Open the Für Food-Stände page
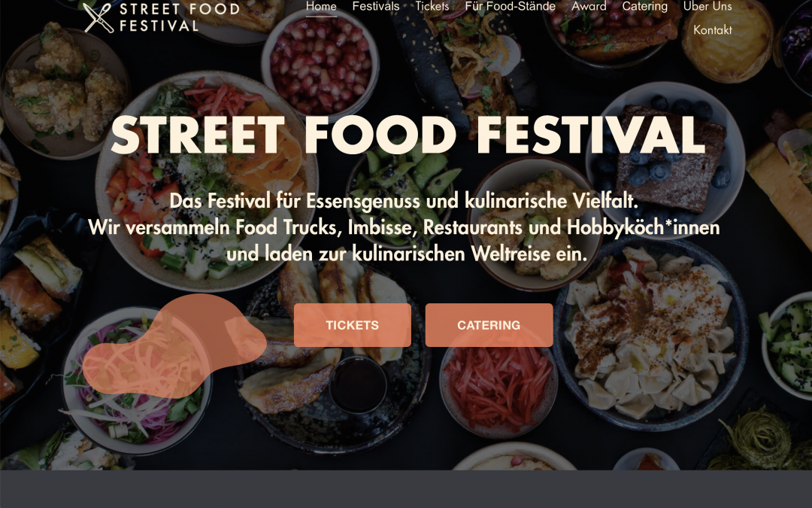Screen dimensions: 812x508 (x=511, y=6)
